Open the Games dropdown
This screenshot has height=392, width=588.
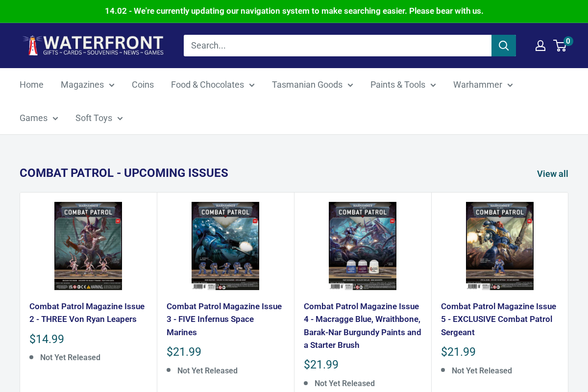pos(39,118)
